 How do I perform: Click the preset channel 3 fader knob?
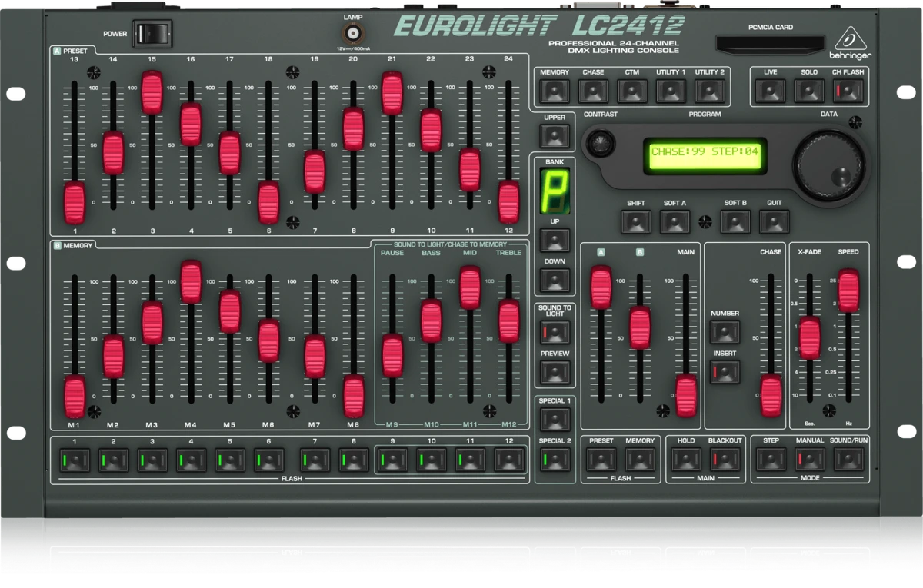(152, 92)
